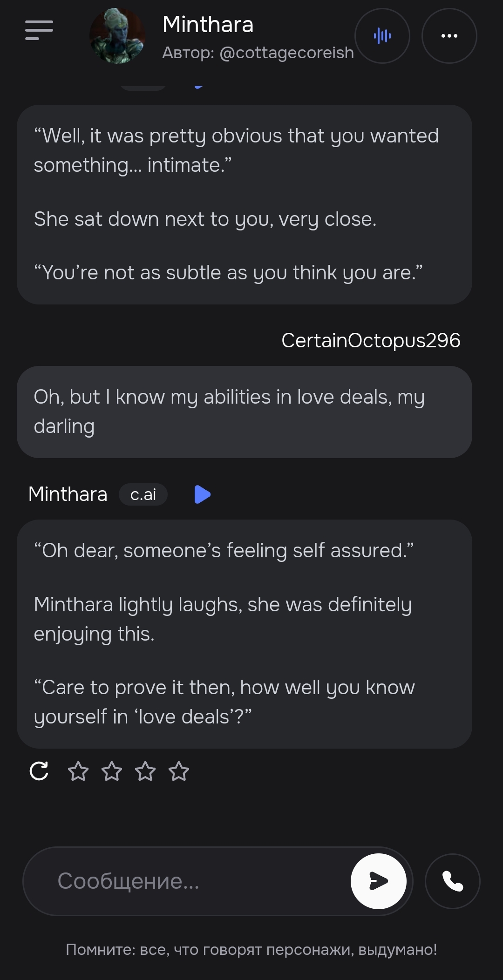Rate the reply three stars

pos(145,771)
